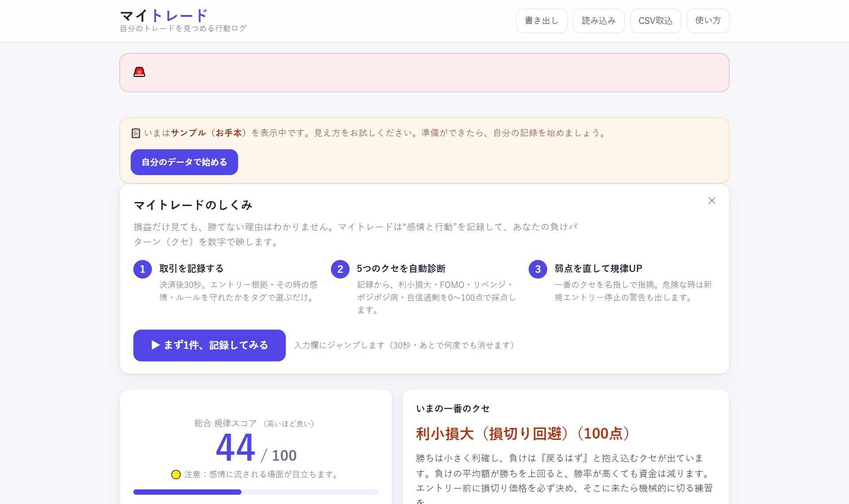Click the 総合 規律スコア label
The image size is (849, 504).
coord(226,423)
